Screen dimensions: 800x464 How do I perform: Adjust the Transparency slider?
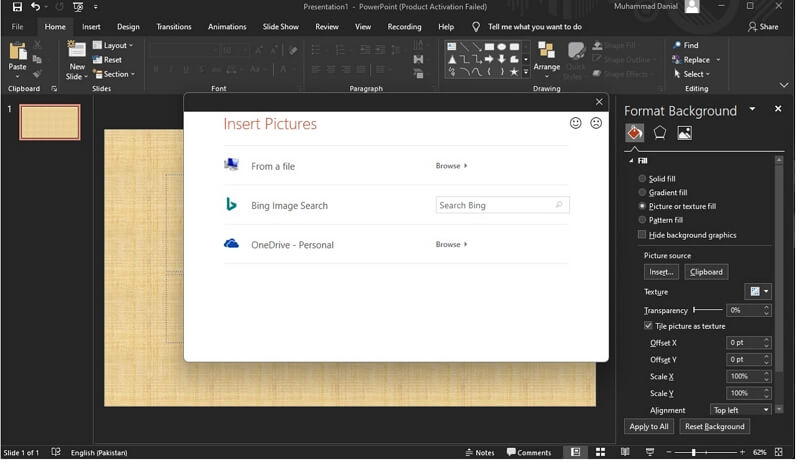point(708,310)
